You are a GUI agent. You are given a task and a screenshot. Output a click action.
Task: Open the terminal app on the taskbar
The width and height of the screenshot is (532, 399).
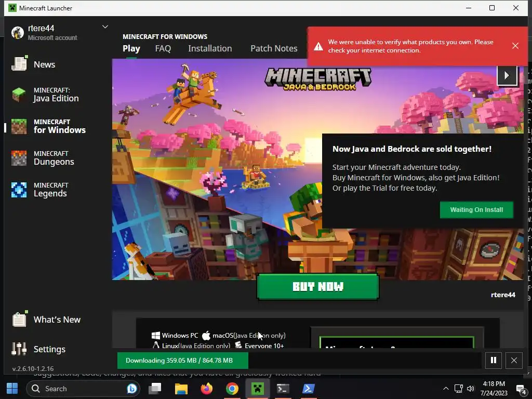(283, 389)
